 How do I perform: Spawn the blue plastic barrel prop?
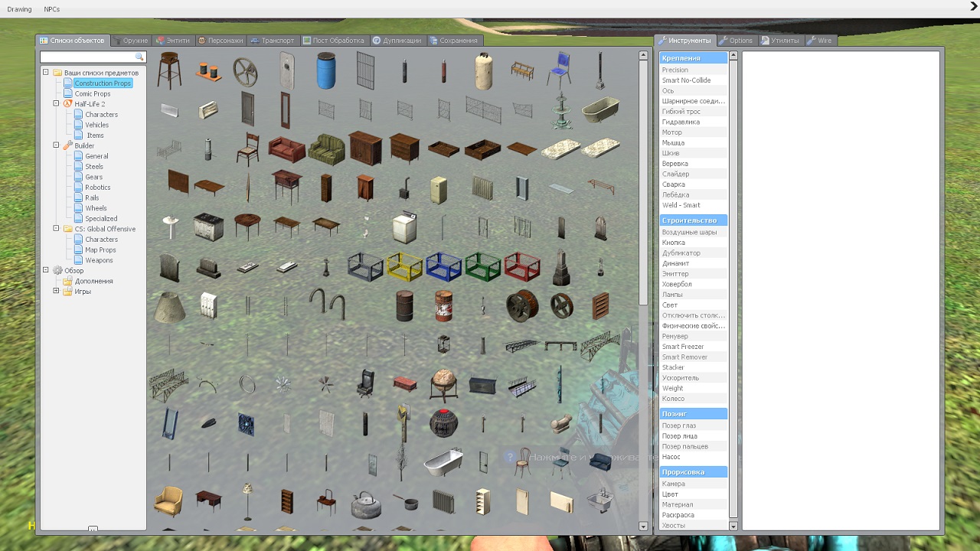point(326,70)
